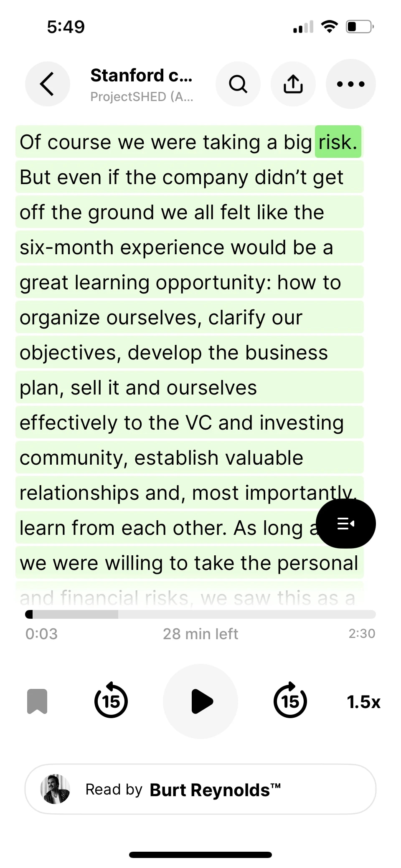Screen dimensions: 401x868
Task: Rewind 15 seconds
Action: pyautogui.click(x=111, y=701)
